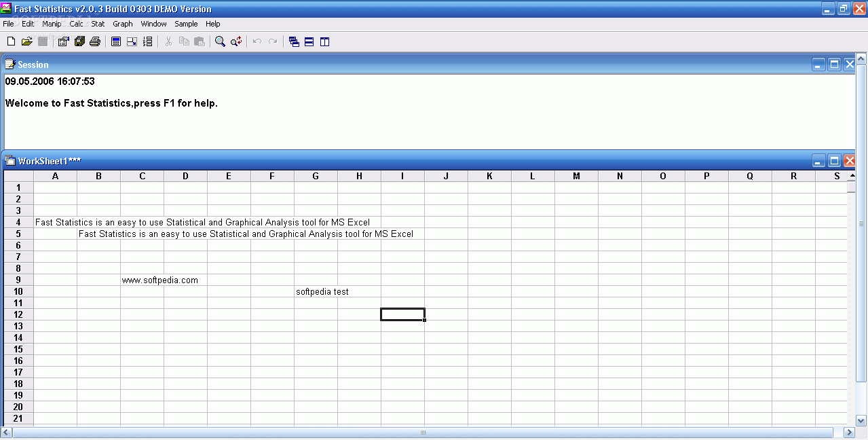Click the horizontal scrollbar right arrow
This screenshot has height=440, width=868.
tap(849, 433)
